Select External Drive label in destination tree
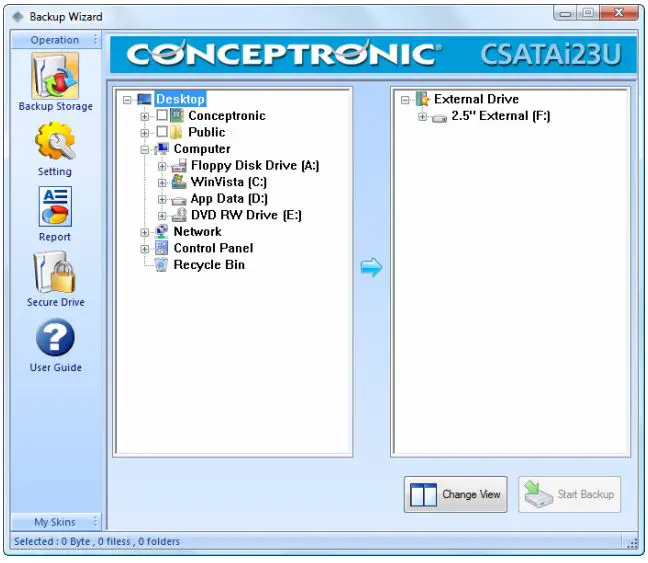The width and height of the screenshot is (648, 563). (476, 99)
